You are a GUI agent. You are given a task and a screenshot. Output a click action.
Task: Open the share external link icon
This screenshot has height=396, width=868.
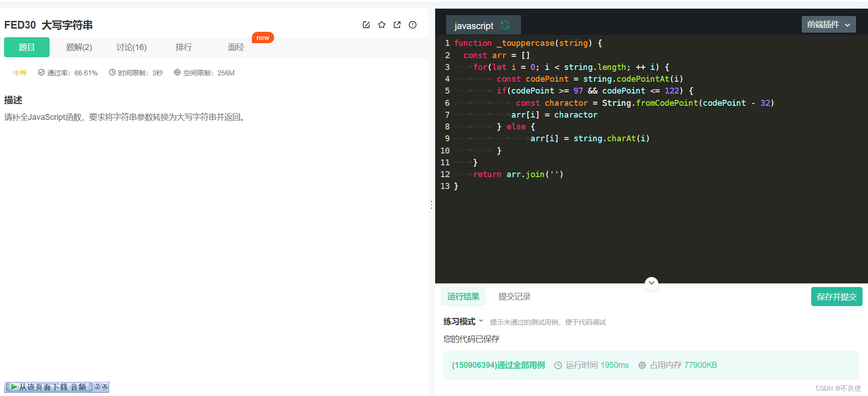397,25
